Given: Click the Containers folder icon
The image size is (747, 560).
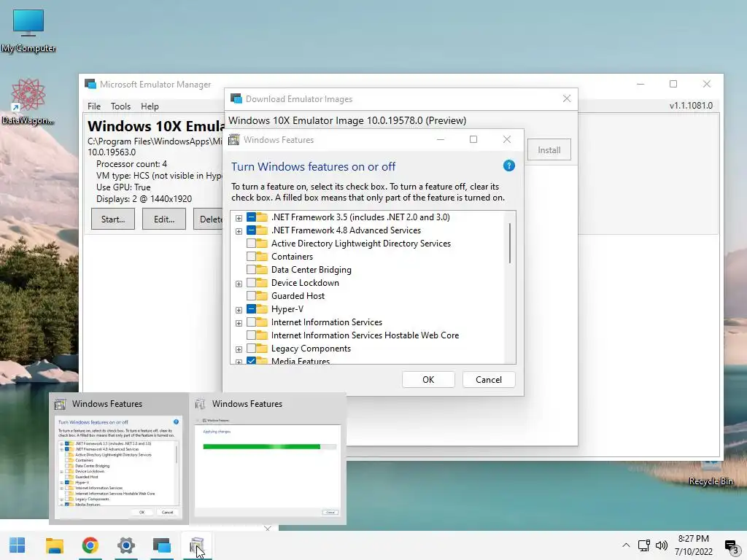Looking at the screenshot, I should pyautogui.click(x=262, y=257).
